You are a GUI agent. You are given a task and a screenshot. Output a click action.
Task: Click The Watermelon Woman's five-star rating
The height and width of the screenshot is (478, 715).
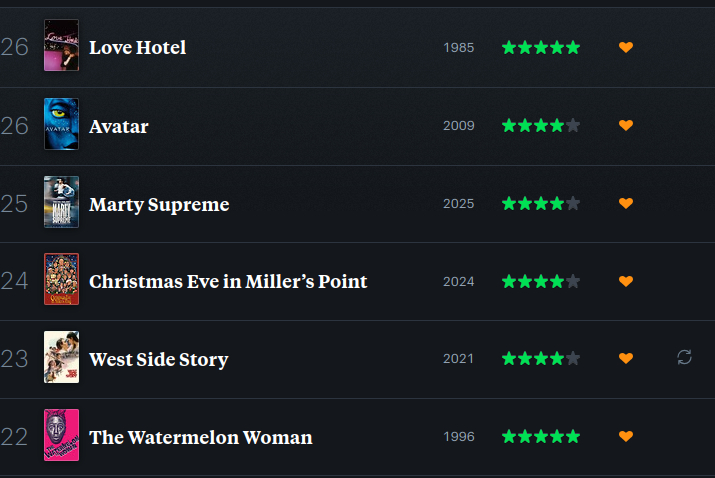click(x=540, y=436)
